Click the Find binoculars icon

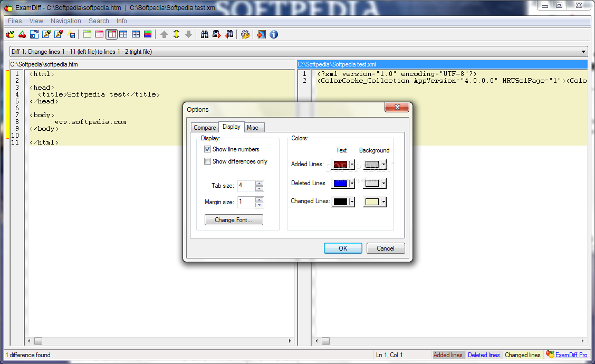pyautogui.click(x=205, y=34)
